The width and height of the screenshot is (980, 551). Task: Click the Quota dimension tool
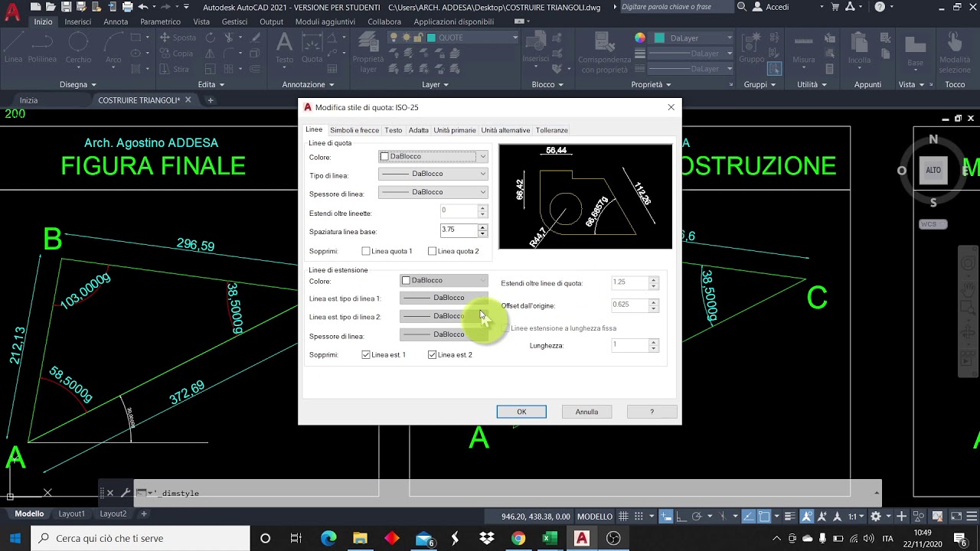click(x=312, y=47)
